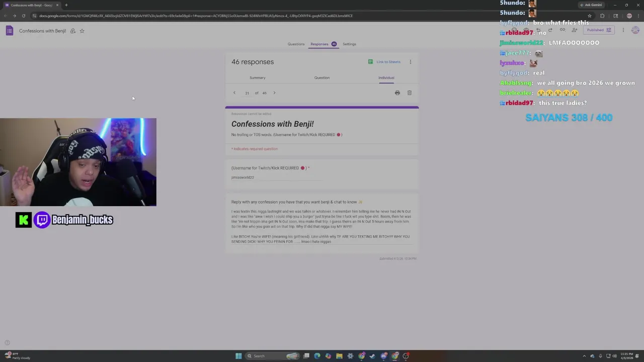Click the 46 responses heading
The width and height of the screenshot is (644, 362).
(253, 62)
